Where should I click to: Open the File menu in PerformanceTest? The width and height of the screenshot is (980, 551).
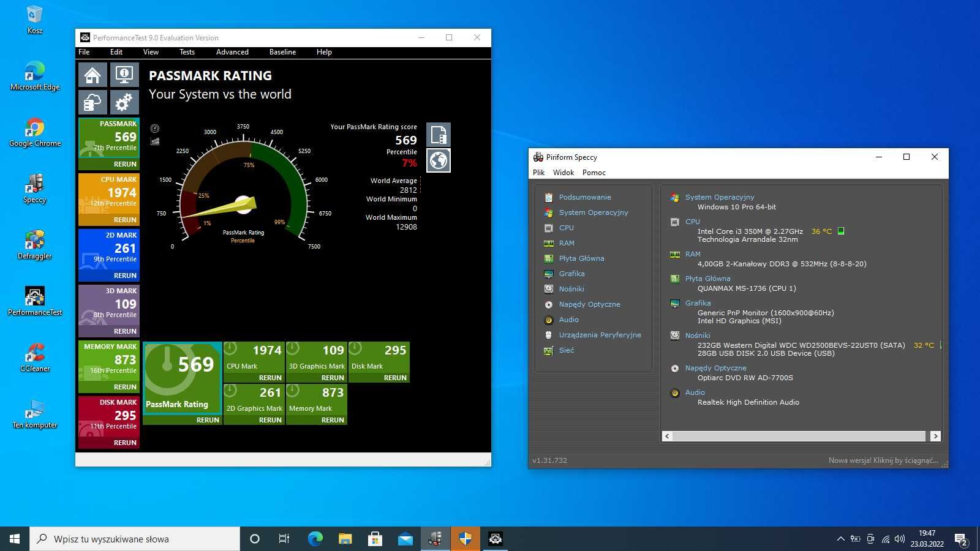click(x=84, y=52)
